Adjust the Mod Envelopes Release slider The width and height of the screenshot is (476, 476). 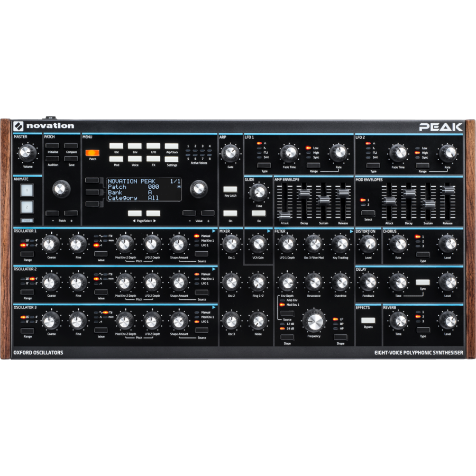coord(448,190)
